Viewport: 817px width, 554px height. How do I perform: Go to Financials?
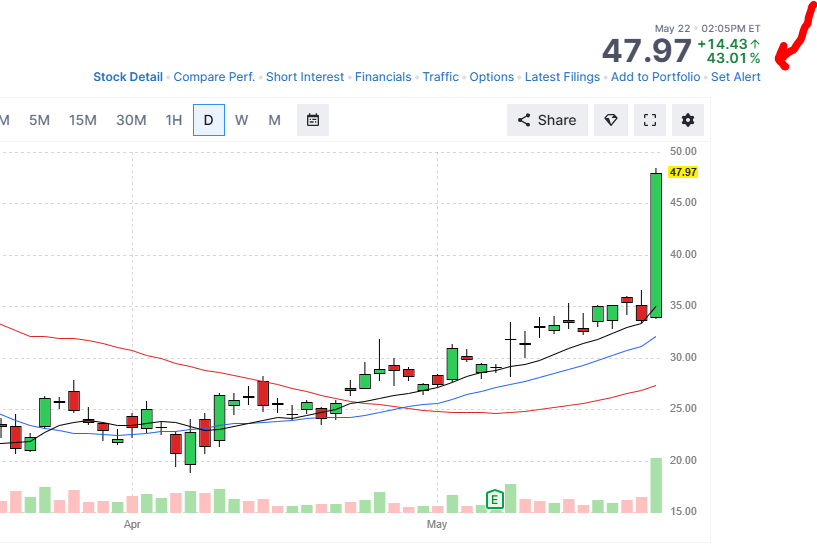383,77
